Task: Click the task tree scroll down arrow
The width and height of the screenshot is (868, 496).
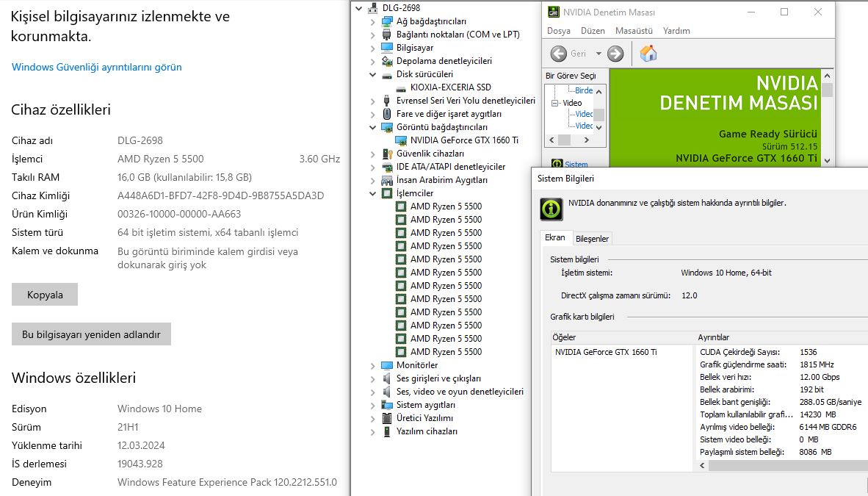Action: point(599,127)
